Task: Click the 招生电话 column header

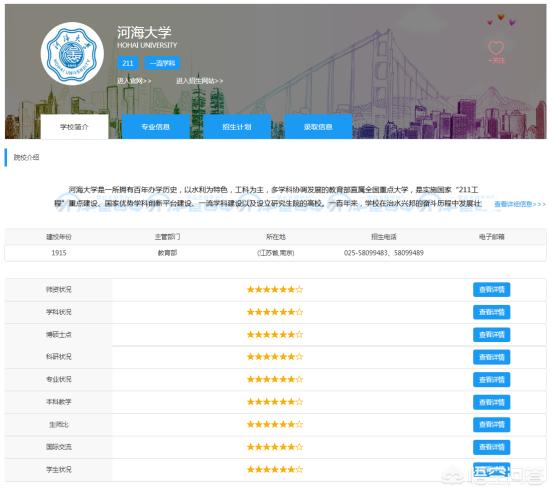Action: coord(384,237)
